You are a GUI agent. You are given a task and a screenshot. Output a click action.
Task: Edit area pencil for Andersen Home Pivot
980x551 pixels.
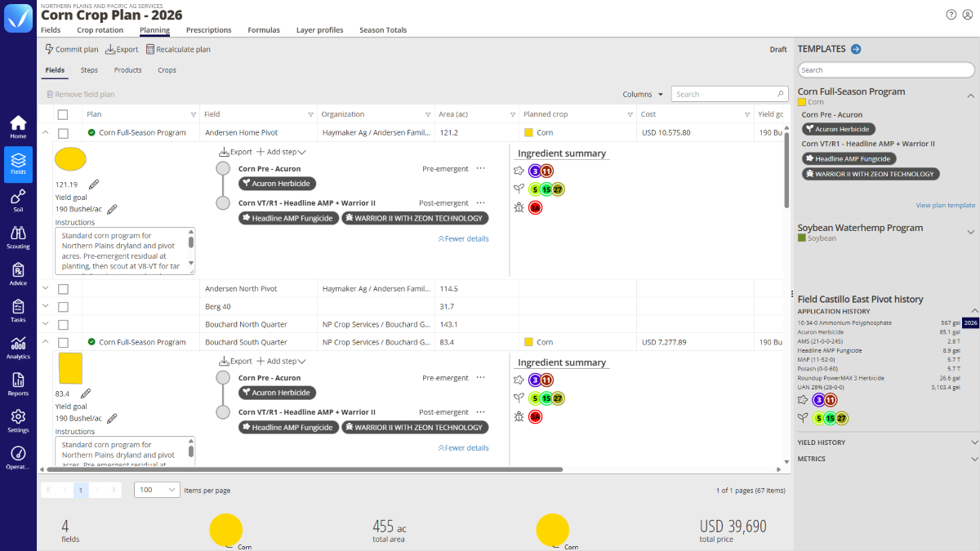[94, 184]
